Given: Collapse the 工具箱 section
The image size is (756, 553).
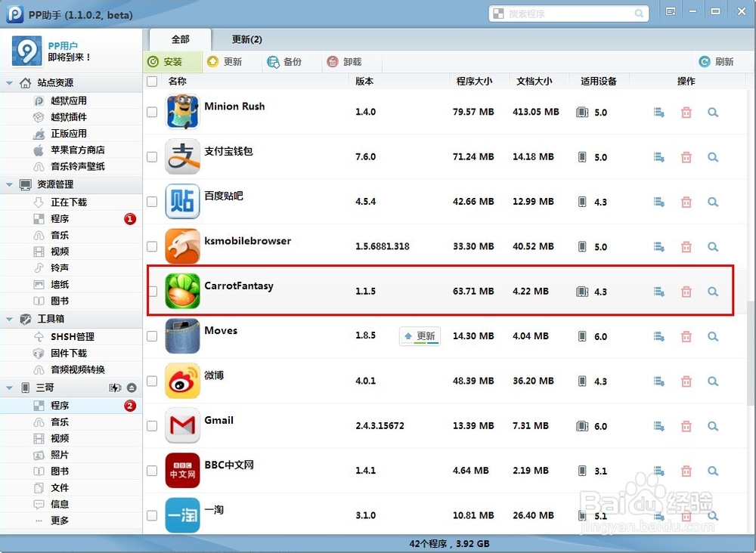Looking at the screenshot, I should 9,319.
